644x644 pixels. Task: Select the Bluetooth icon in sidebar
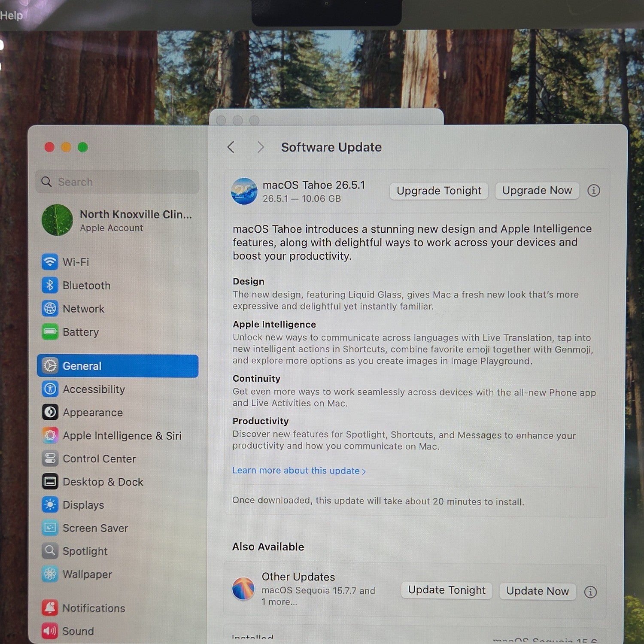pos(50,285)
